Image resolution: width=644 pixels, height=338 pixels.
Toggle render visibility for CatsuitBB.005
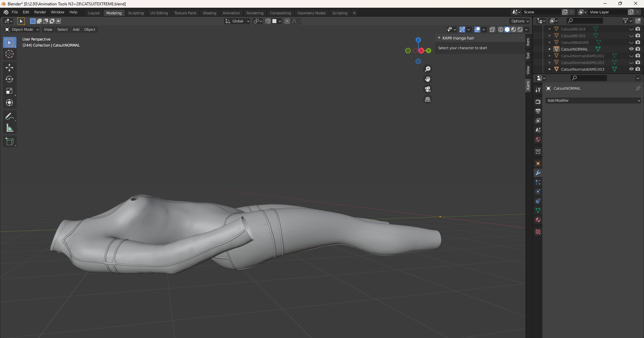coord(638,36)
